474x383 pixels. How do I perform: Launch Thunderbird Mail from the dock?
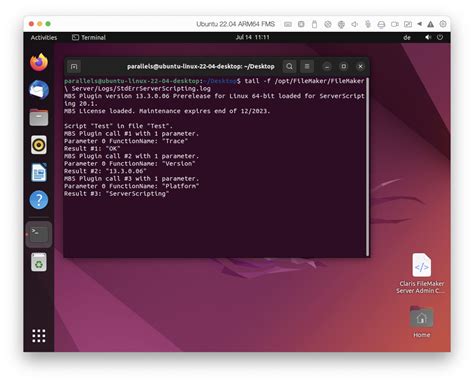tap(39, 90)
